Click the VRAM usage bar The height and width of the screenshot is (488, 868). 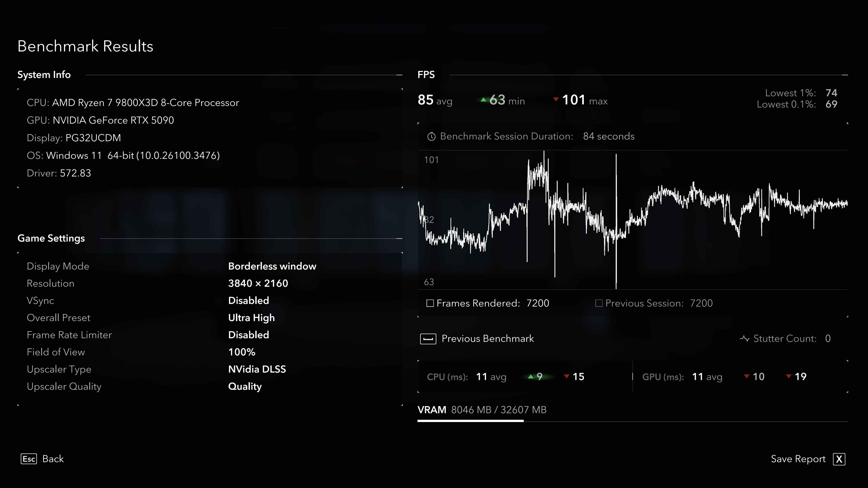470,421
